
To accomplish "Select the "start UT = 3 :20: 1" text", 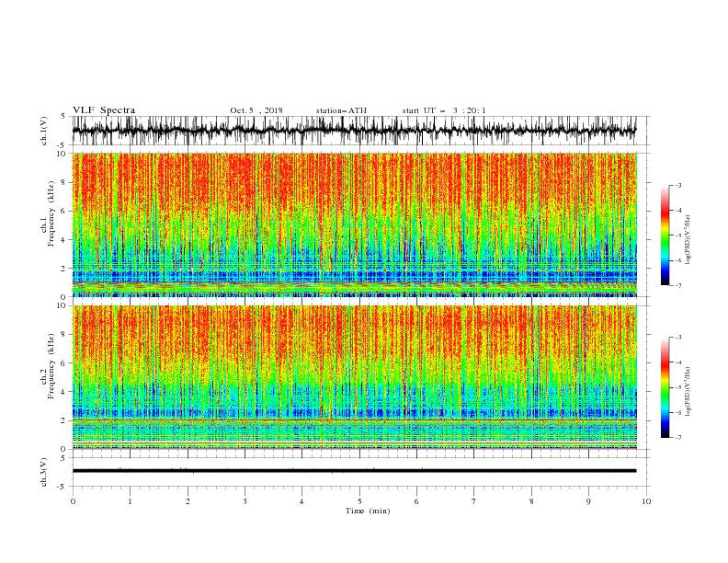I will (444, 110).
